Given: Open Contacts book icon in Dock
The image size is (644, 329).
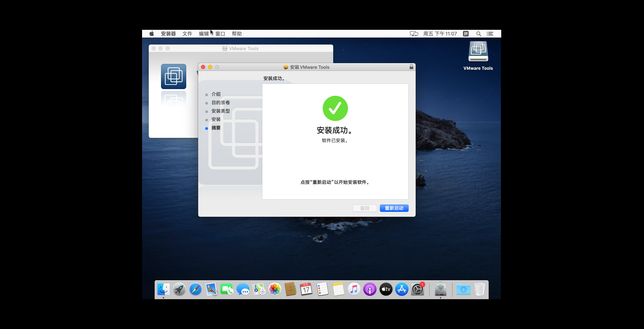Looking at the screenshot, I should click(x=290, y=289).
